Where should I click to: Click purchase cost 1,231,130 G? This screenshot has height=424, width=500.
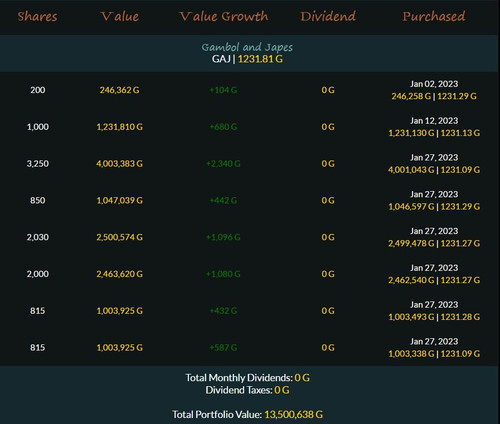tap(411, 133)
